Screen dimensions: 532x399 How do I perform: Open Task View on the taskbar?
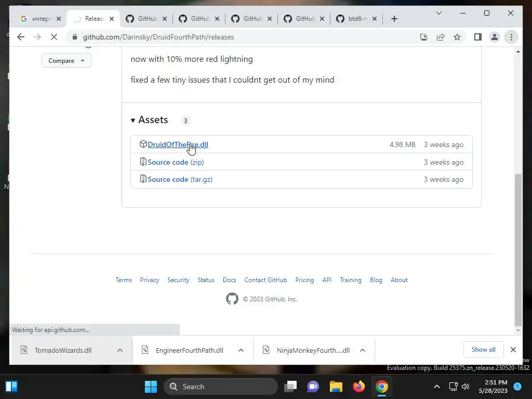coord(290,387)
